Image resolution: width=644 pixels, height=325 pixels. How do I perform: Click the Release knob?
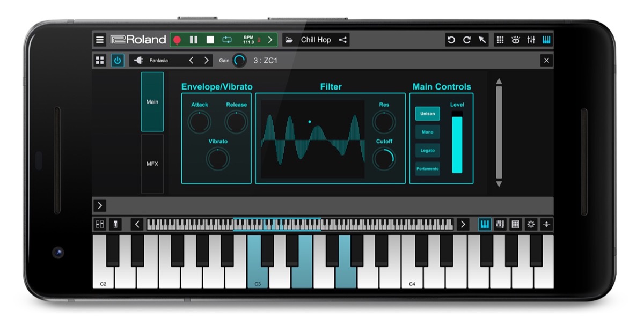(236, 122)
